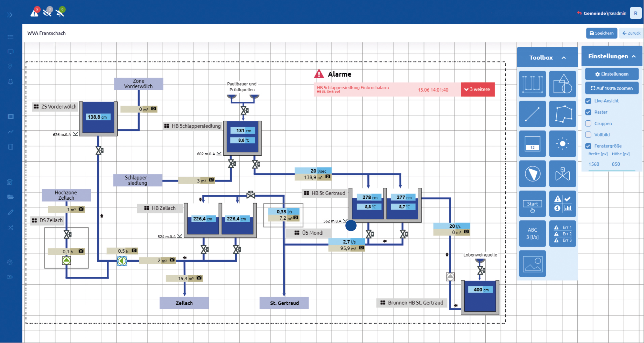Open the list icon in left sidebar

10,37
